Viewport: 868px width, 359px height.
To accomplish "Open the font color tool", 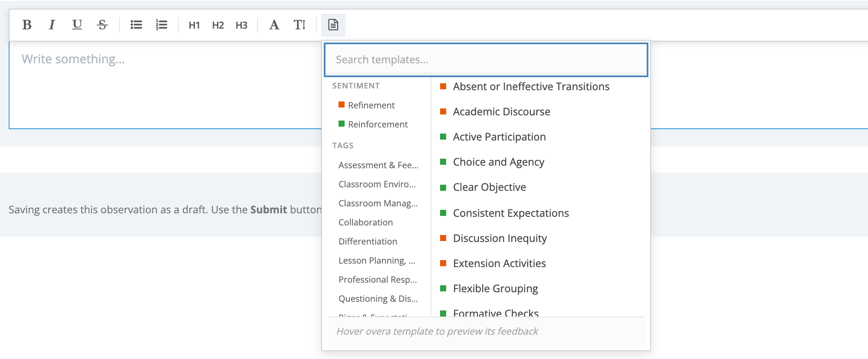I will click(274, 25).
